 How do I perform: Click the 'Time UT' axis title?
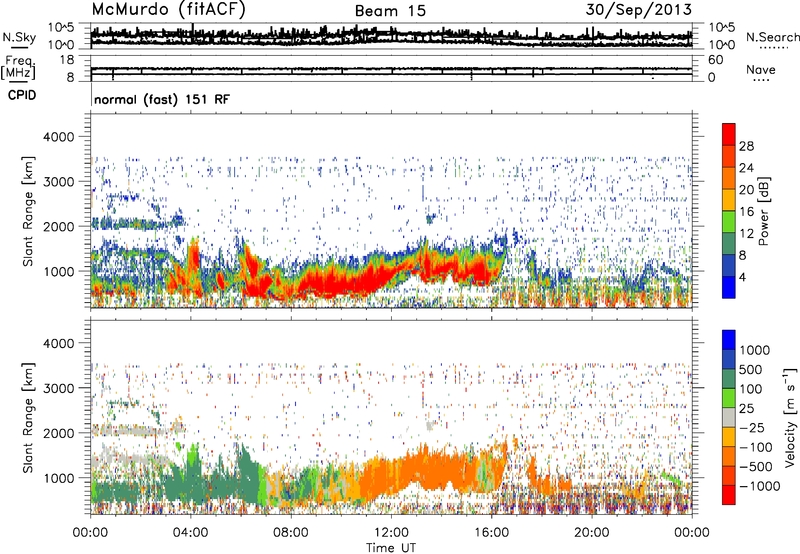[391, 547]
